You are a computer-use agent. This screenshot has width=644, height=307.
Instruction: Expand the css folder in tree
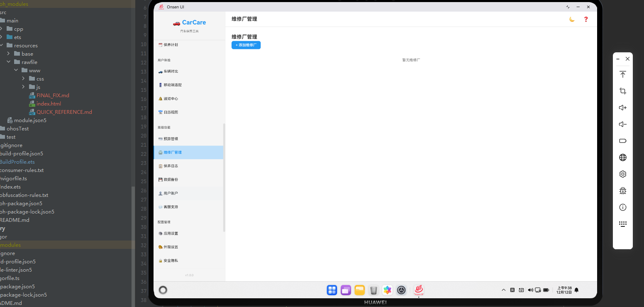coord(24,79)
